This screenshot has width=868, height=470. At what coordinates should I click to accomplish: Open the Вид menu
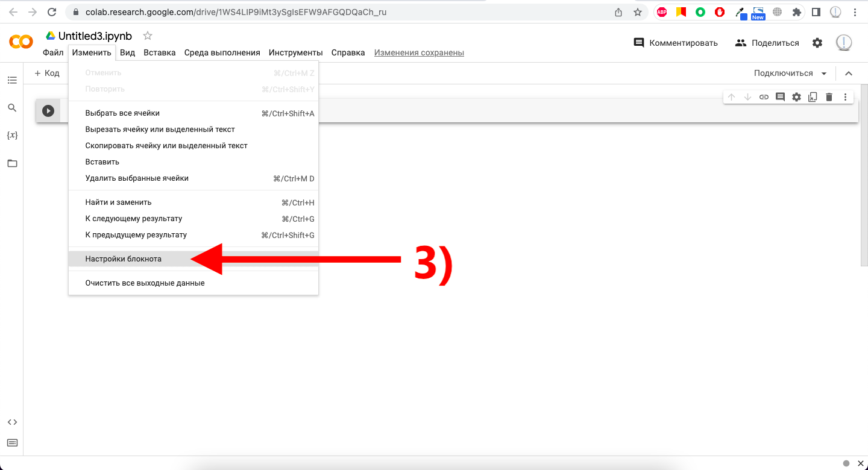click(127, 52)
